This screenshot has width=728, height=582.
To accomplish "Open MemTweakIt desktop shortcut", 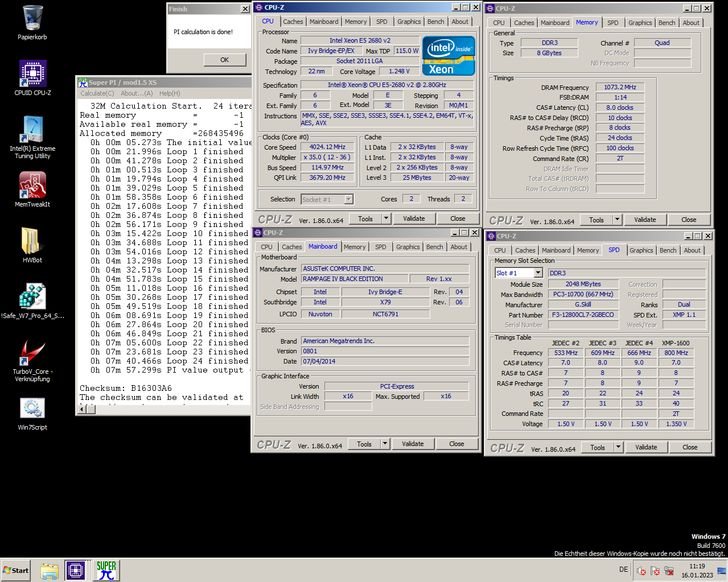I will pos(32,185).
